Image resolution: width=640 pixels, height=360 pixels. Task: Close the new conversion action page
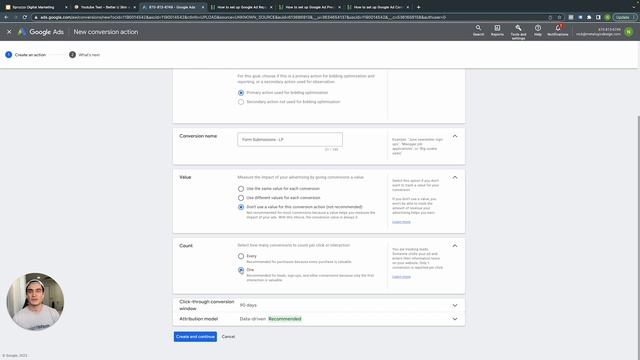point(9,31)
